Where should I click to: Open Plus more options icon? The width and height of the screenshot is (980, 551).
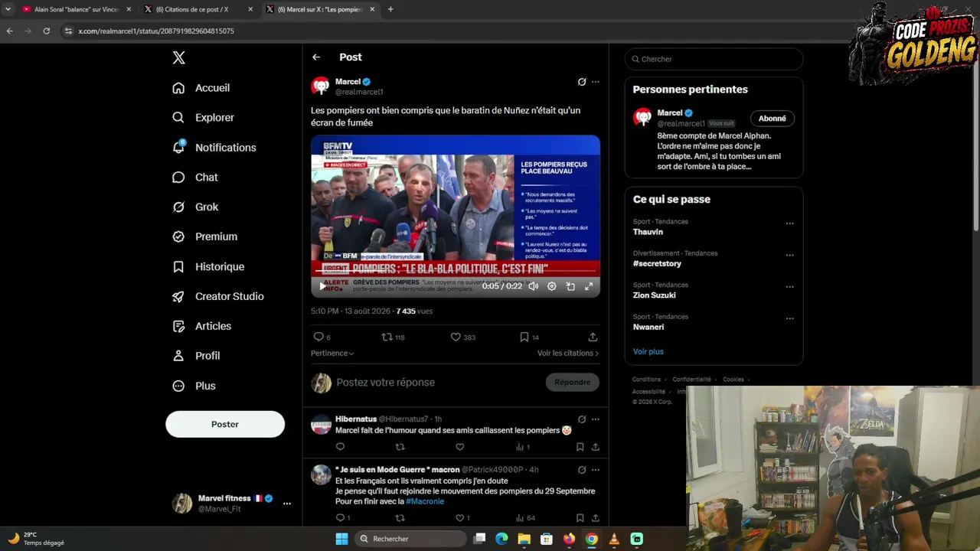pos(178,386)
